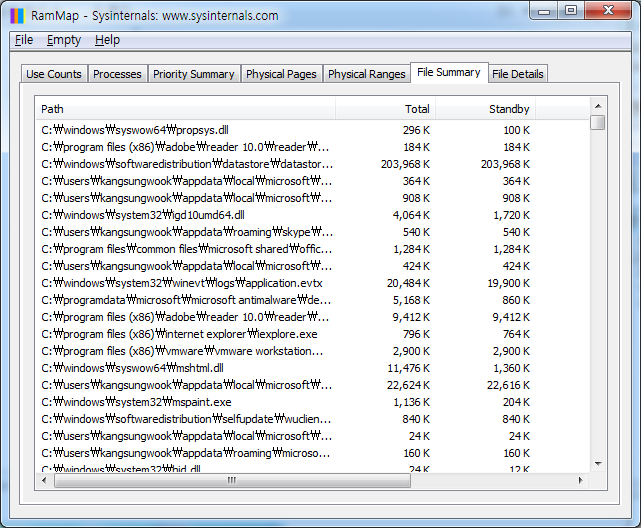This screenshot has height=528, width=641.
Task: Select the File Summary tab
Action: (449, 72)
